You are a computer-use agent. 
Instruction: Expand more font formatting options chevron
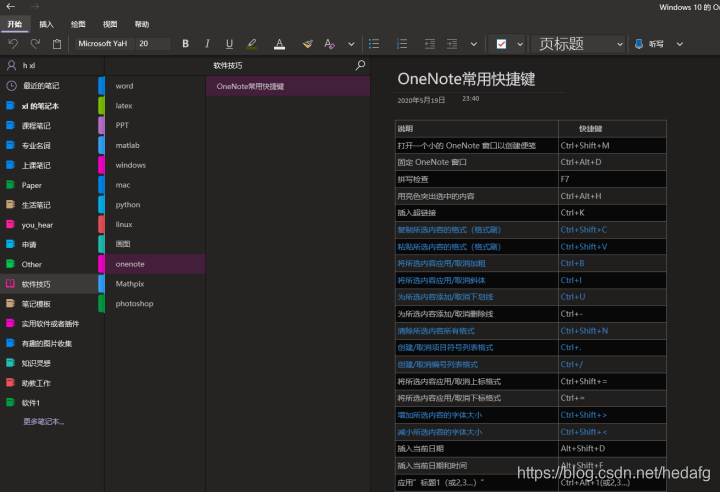point(351,44)
